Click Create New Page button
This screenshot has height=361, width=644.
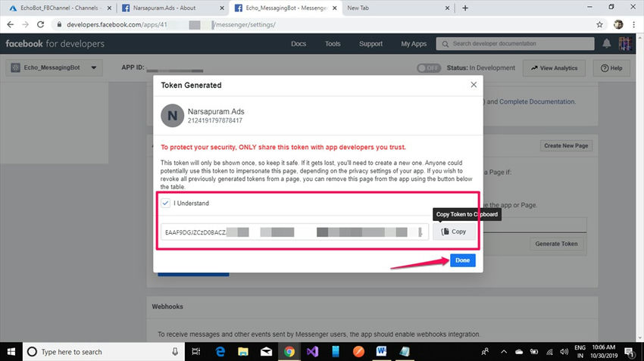pos(566,145)
